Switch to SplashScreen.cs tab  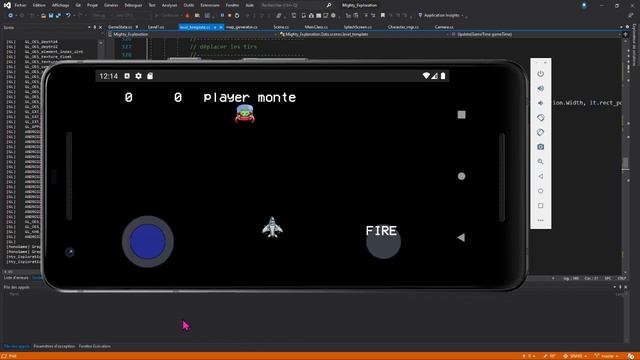tap(358, 27)
